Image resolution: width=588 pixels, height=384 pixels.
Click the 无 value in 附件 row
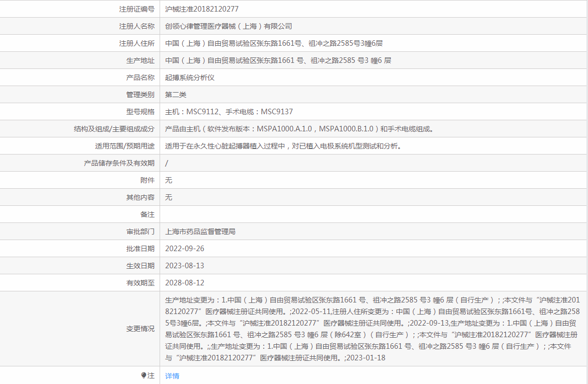pos(169,180)
